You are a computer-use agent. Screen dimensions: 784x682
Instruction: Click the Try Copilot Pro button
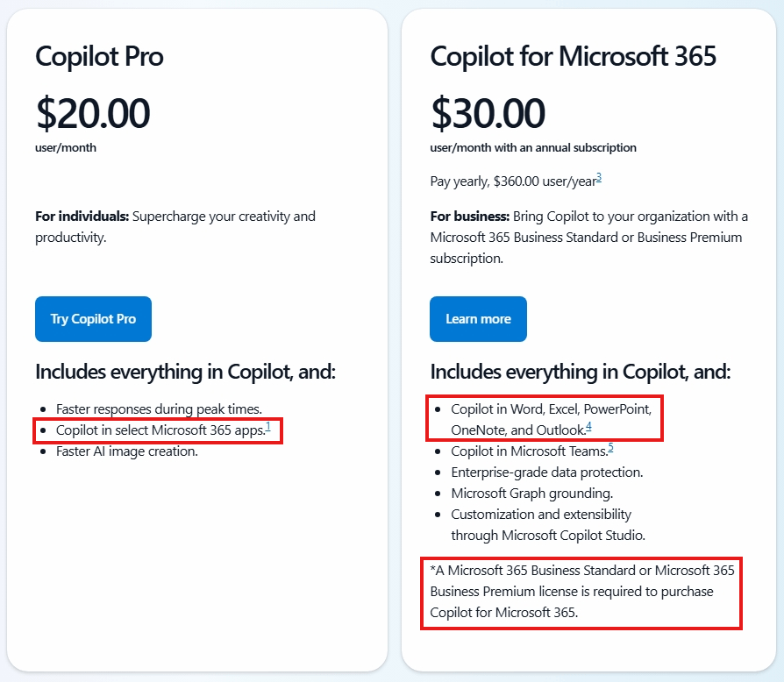point(93,319)
